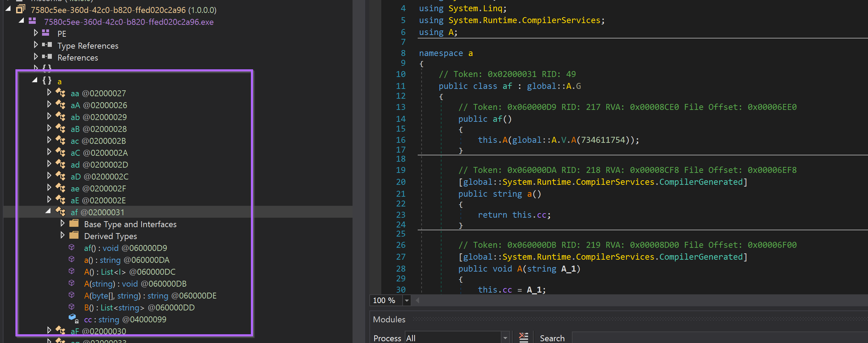Click the af base type G on line 11
Viewport: 868px width, 343px height.
[578, 86]
